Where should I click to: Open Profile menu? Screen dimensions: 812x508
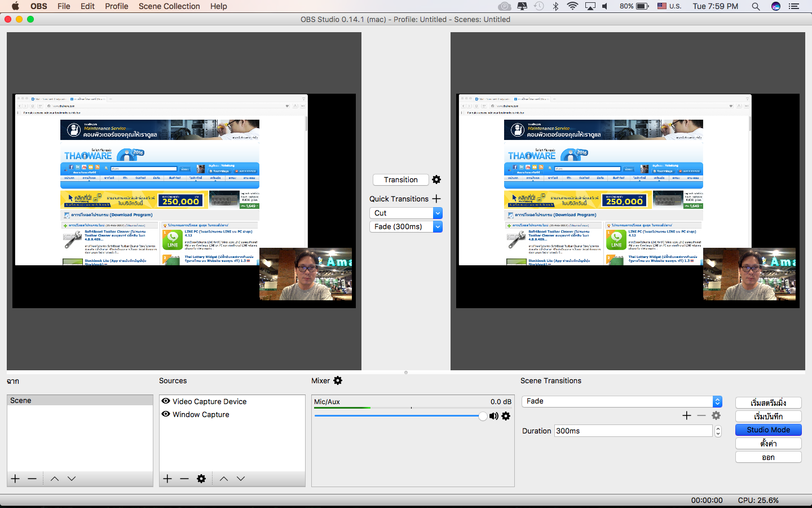tap(117, 6)
